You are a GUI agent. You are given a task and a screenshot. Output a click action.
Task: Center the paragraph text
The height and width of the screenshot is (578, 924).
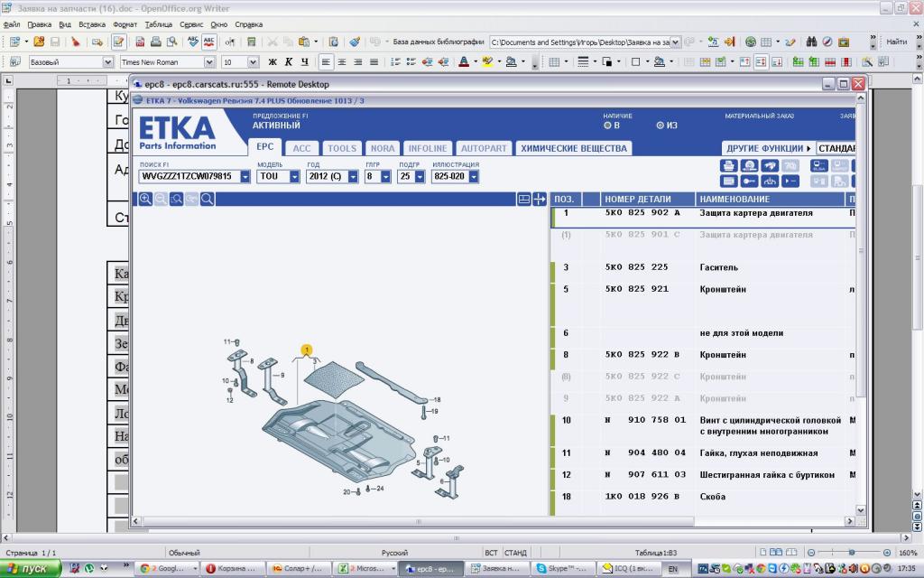click(x=342, y=62)
